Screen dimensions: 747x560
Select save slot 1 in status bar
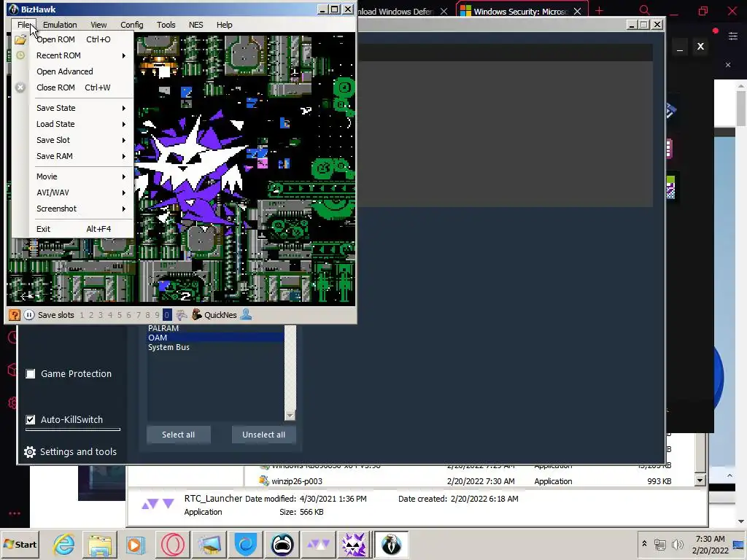(82, 315)
